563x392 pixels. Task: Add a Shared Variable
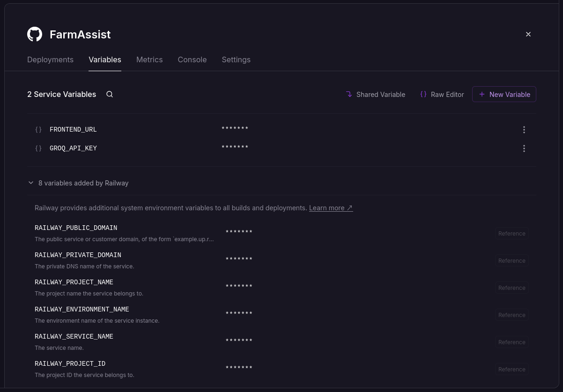[376, 94]
